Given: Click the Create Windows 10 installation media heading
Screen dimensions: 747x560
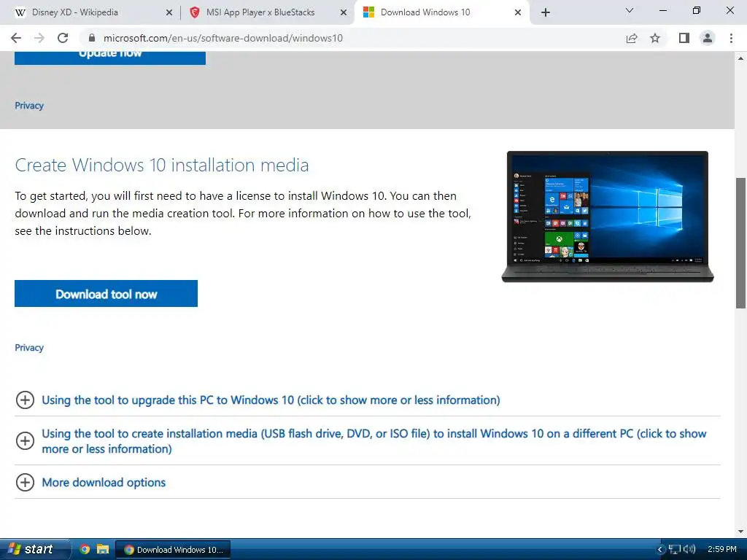Looking at the screenshot, I should pos(162,166).
